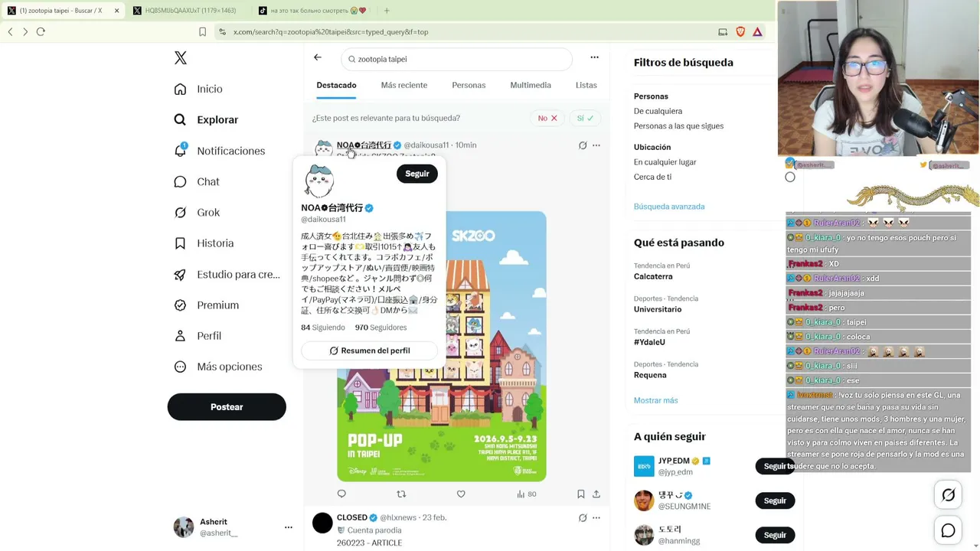Click Mostrar más under trends
Viewport: 980px width, 551px height.
(x=655, y=400)
